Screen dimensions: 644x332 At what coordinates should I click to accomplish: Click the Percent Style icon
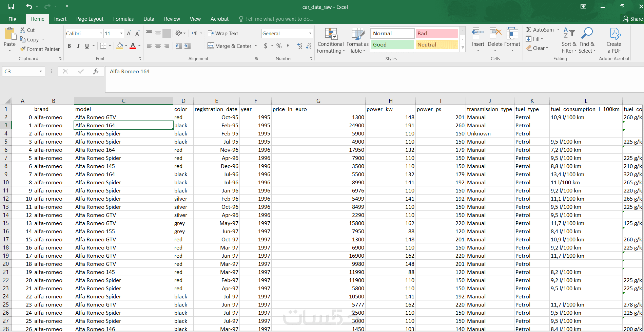(x=279, y=46)
